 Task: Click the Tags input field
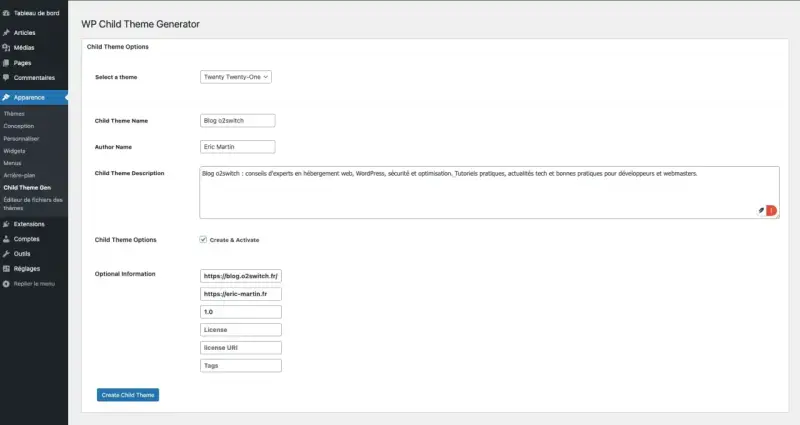241,366
